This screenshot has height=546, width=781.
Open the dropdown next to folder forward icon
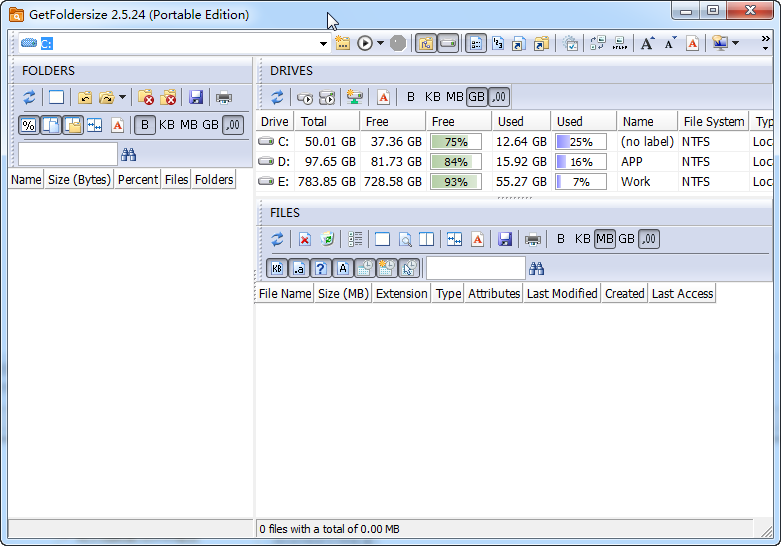(123, 97)
